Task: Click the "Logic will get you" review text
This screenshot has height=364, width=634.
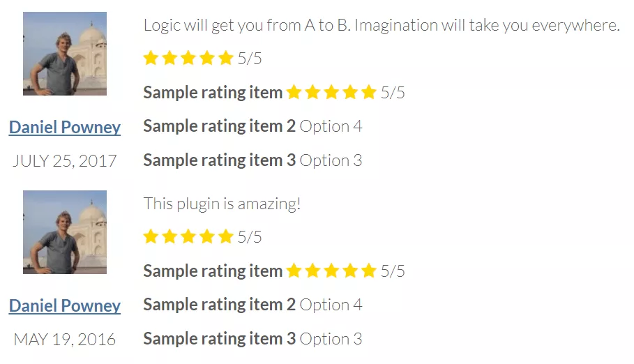Action: 381,26
